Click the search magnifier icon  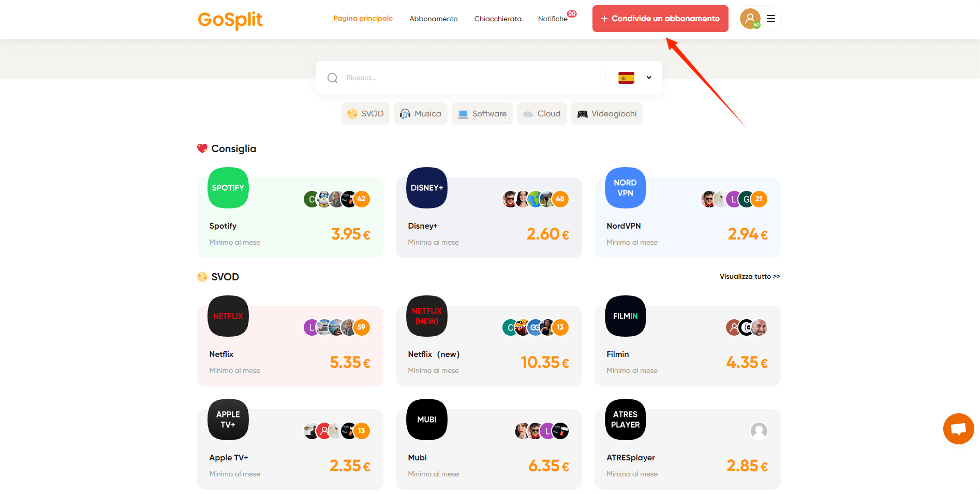333,78
